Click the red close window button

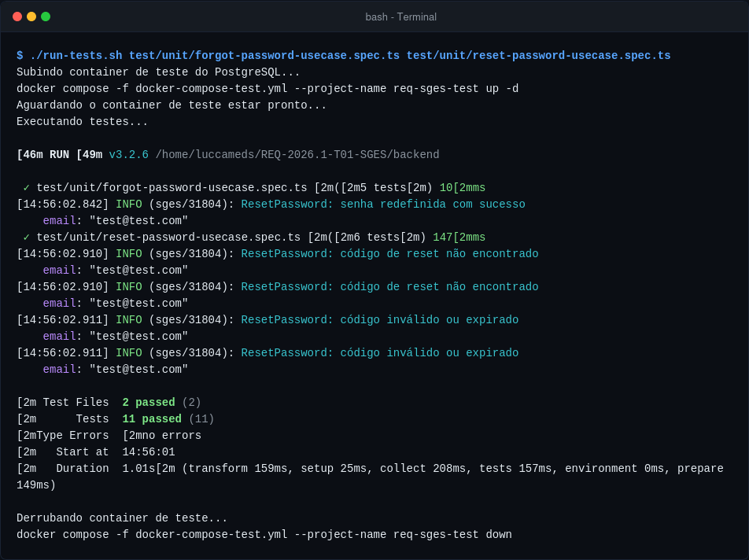click(17, 17)
